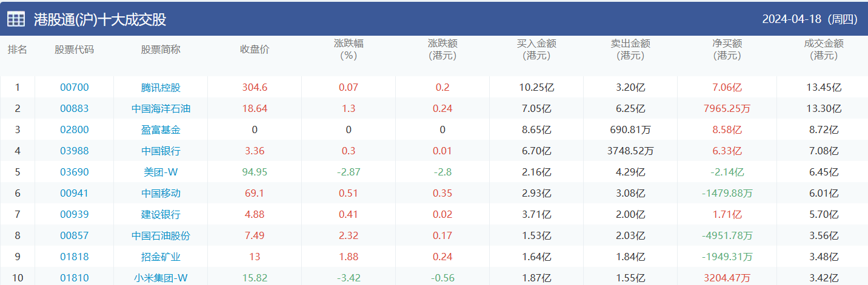Screen dimensions: 868x285
Task: Select 小米集团-W stock link
Action: pyautogui.click(x=161, y=278)
